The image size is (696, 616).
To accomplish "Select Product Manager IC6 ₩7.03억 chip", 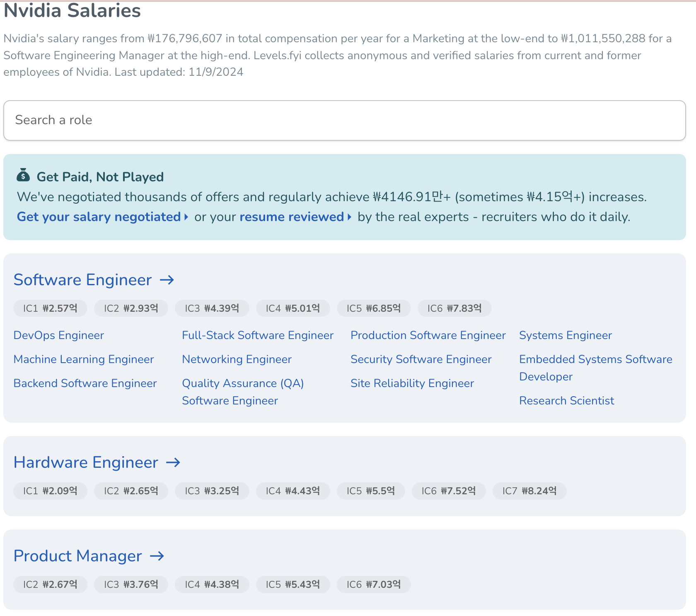I will 374,585.
